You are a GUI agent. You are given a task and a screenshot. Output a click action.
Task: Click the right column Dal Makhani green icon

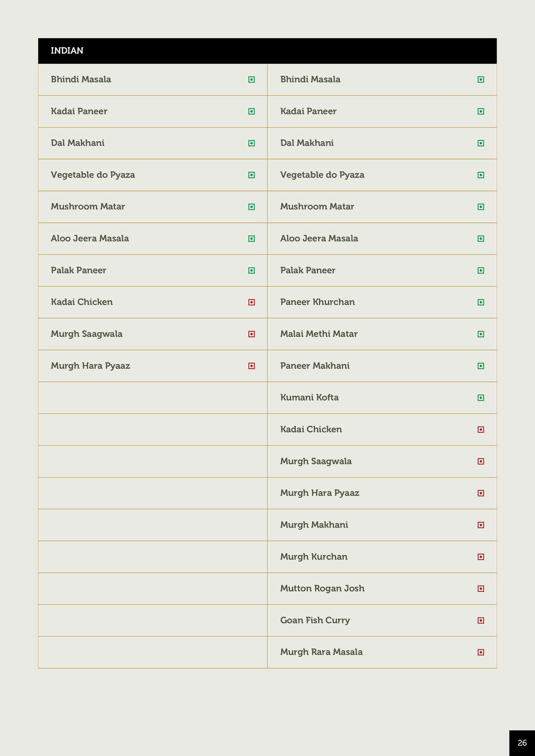pos(481,143)
